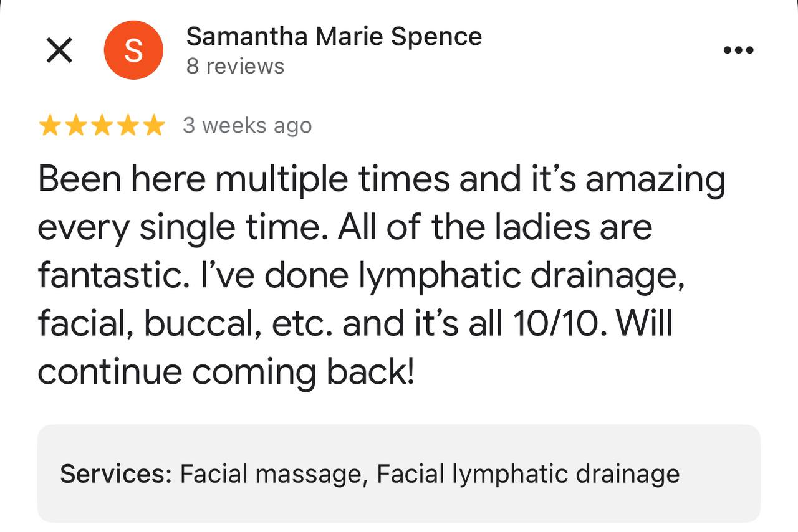Click the second yellow rating star
The height and width of the screenshot is (532, 798).
[x=75, y=126]
